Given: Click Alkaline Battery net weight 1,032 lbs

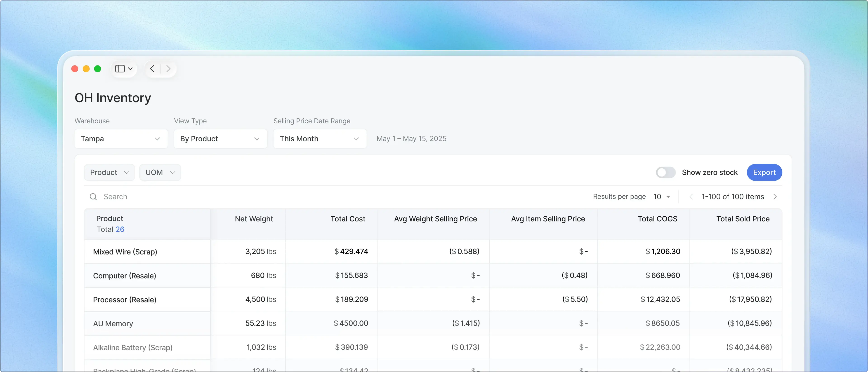Looking at the screenshot, I should tap(261, 347).
